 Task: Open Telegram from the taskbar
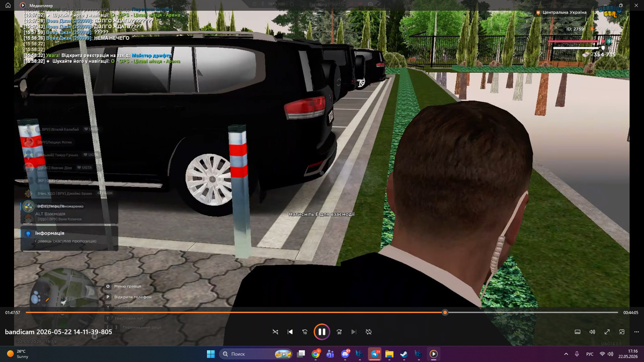tap(375, 354)
